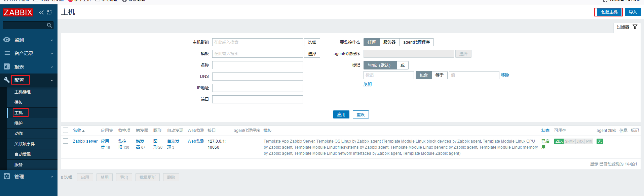
Task: Click 选择 next to 模板 field
Action: click(x=312, y=54)
